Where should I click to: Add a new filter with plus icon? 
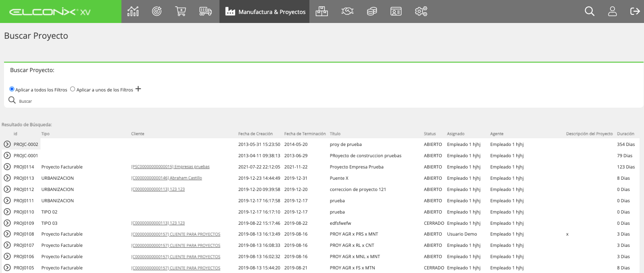pyautogui.click(x=138, y=89)
